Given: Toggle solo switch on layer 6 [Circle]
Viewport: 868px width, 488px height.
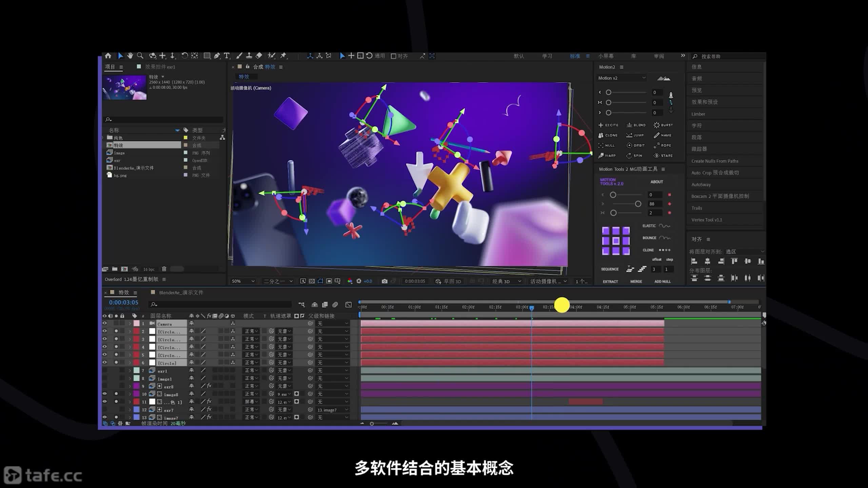Looking at the screenshot, I should click(116, 363).
